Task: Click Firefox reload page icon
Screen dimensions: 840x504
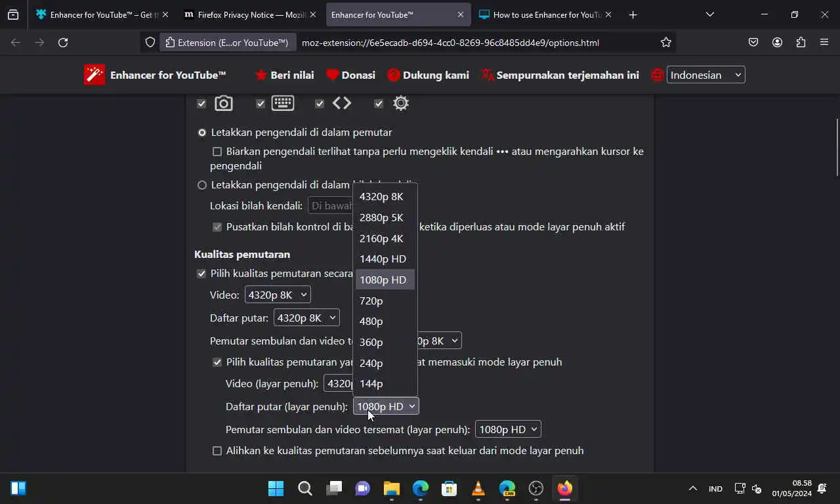Action: pos(63,43)
